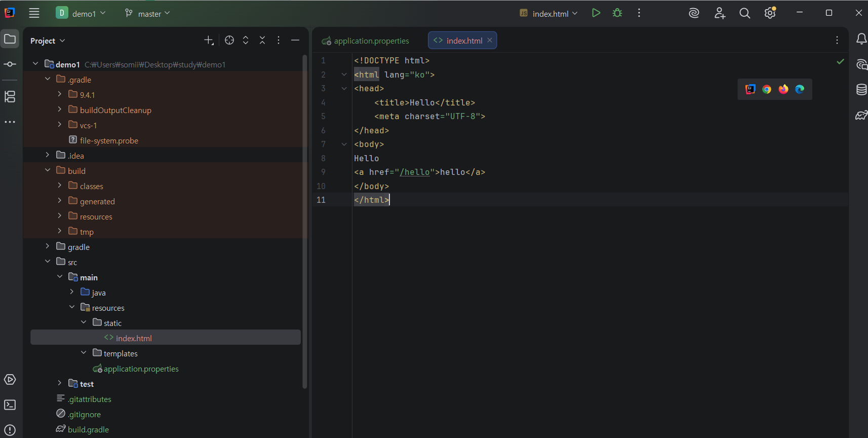Fold the head tag region in the gutter
Image resolution: width=868 pixels, height=438 pixels.
point(344,89)
